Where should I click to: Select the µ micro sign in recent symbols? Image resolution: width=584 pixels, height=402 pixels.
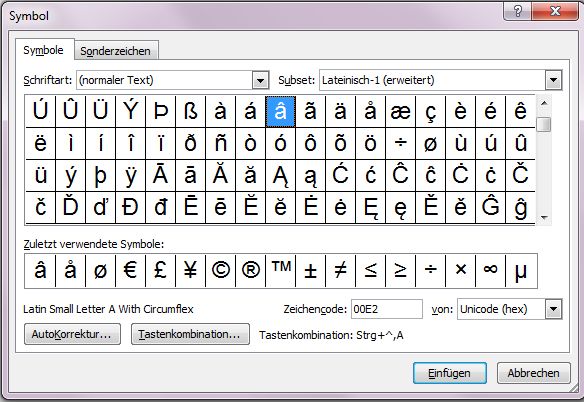click(x=521, y=270)
